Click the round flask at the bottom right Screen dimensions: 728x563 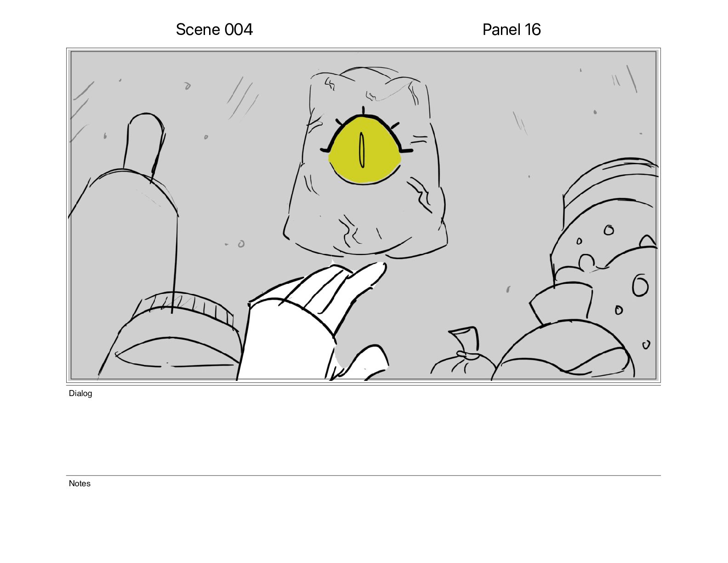[563, 350]
